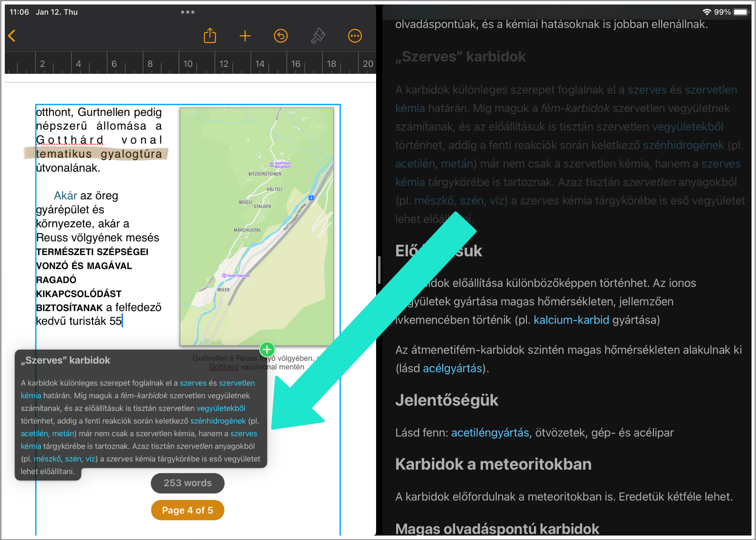Viewport: 756px width, 540px height.
Task: Tap the Magas olvadáspontú karbidok heading
Action: 497,529
